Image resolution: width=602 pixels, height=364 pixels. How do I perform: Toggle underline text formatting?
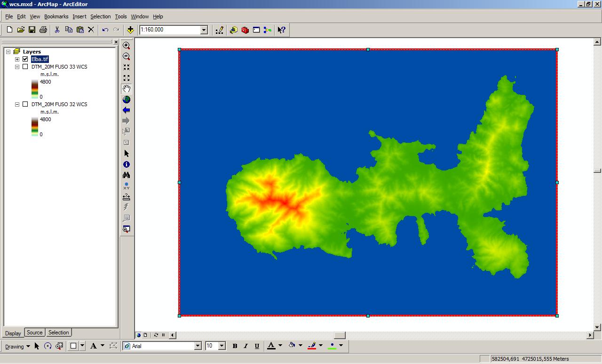click(x=257, y=346)
